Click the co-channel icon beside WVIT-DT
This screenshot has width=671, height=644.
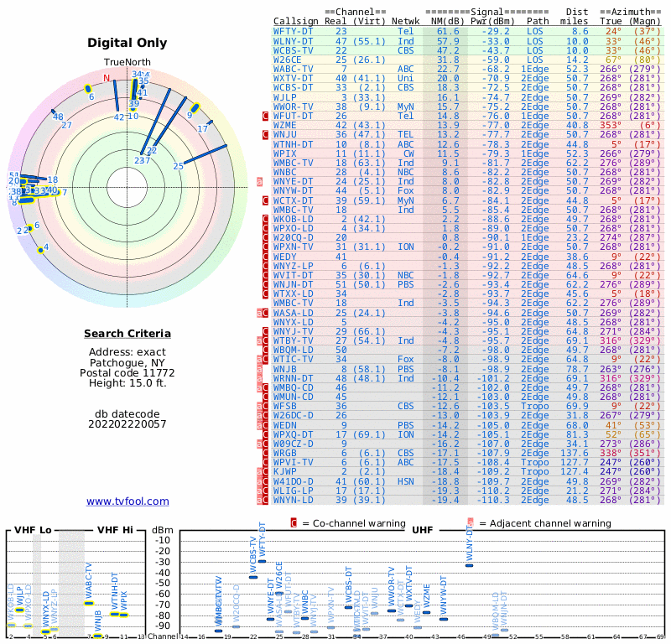tap(265, 275)
